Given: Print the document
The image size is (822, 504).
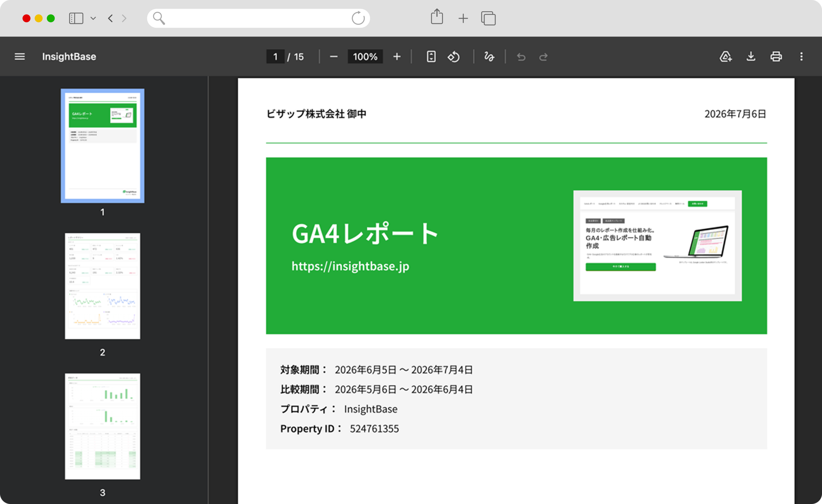Looking at the screenshot, I should point(776,56).
